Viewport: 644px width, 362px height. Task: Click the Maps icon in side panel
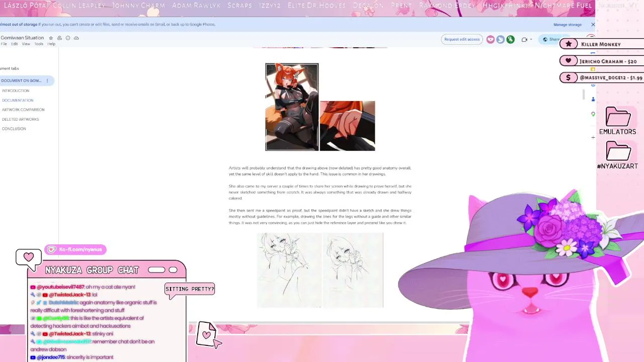[593, 114]
